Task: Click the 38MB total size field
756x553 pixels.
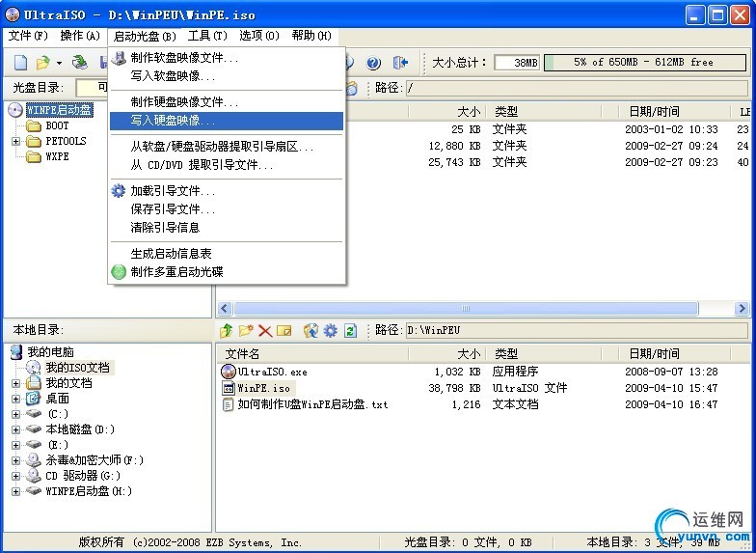Action: pos(517,63)
